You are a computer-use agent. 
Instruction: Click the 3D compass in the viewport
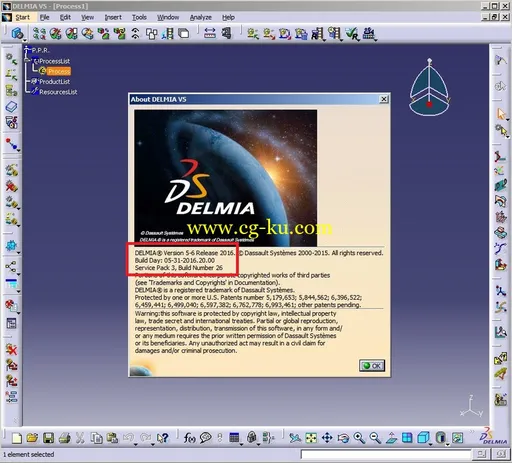(x=429, y=87)
